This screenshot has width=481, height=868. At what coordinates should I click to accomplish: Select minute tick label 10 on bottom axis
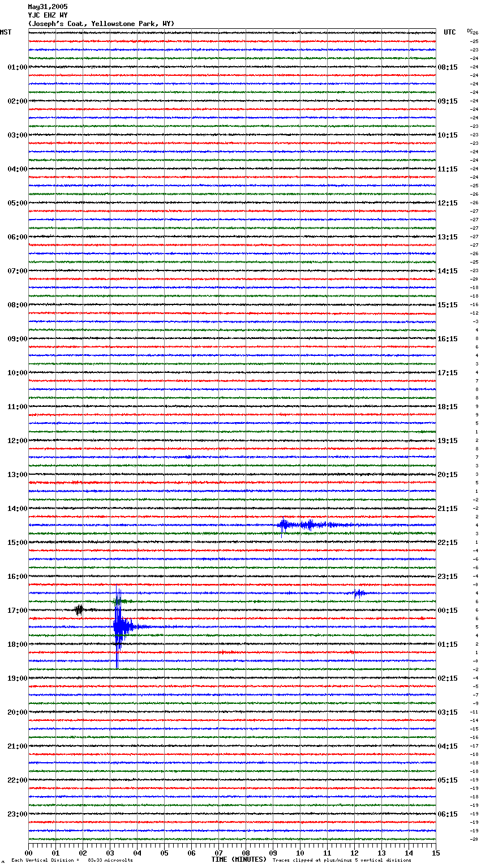click(300, 853)
